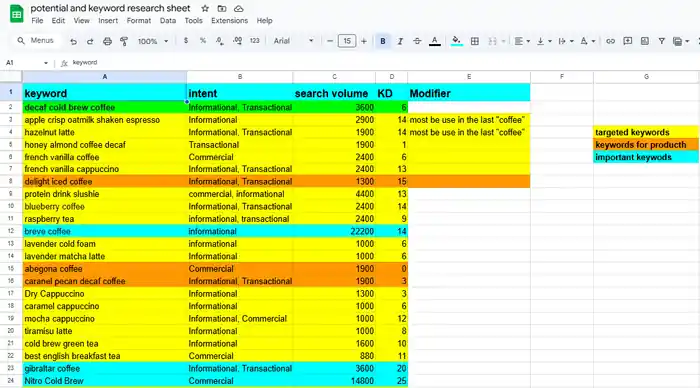Image resolution: width=700 pixels, height=388 pixels.
Task: Increase decimal places
Action: pos(238,41)
